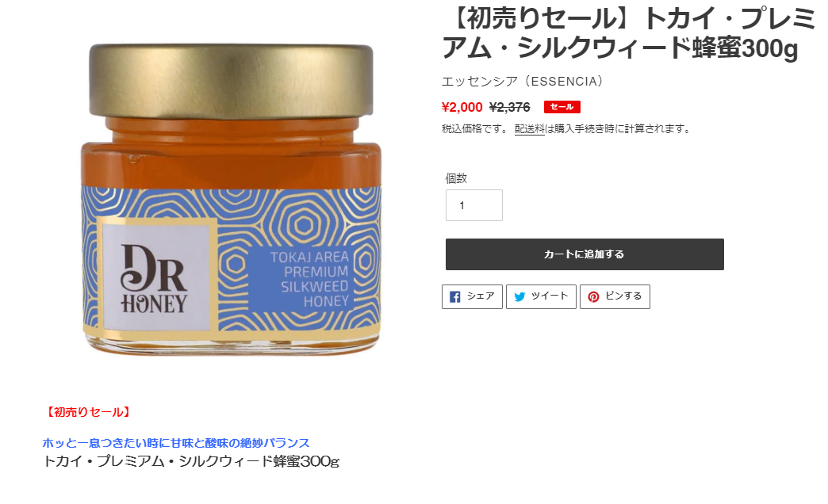
Task: Click the red セール sale badge
Action: coord(562,107)
